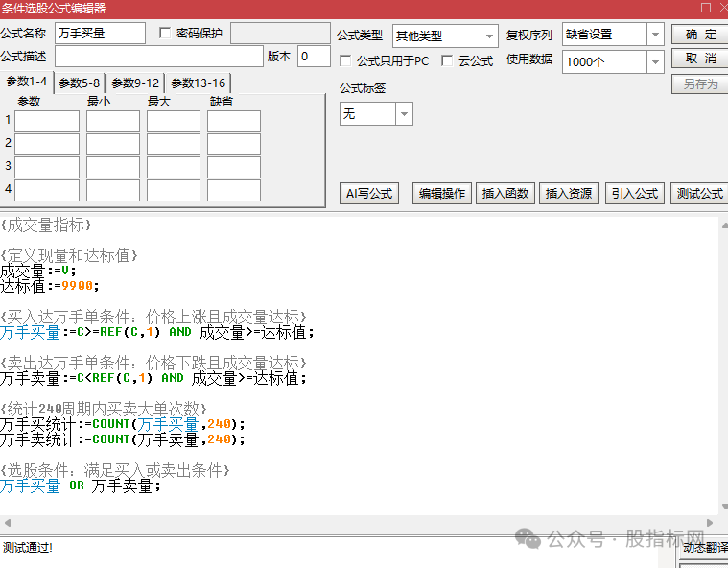Click row 3 最大 field
Screen dimensions: 728x568
click(174, 167)
